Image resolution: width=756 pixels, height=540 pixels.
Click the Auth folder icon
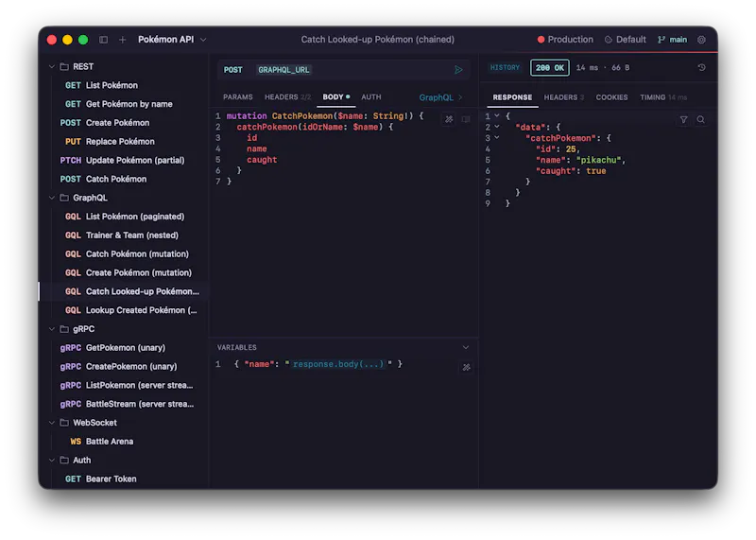pyautogui.click(x=64, y=461)
